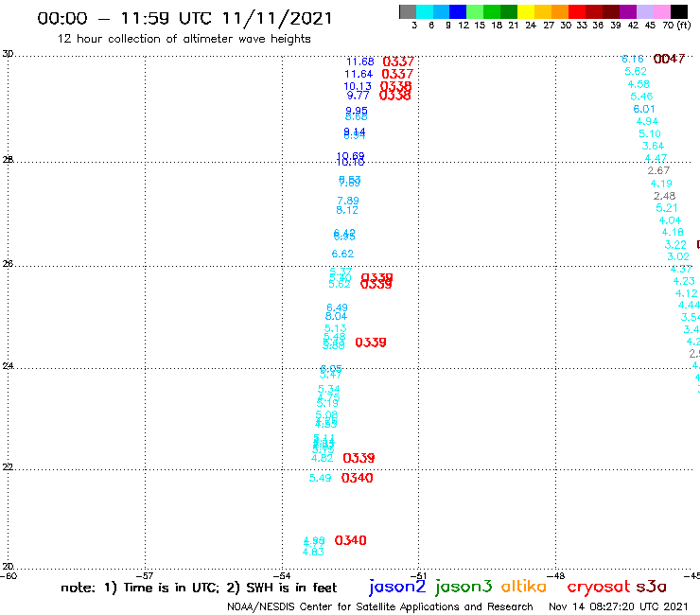Click the subtitle "12 hour collection of altimeter wave heights"
700x615 pixels.
pos(184,39)
